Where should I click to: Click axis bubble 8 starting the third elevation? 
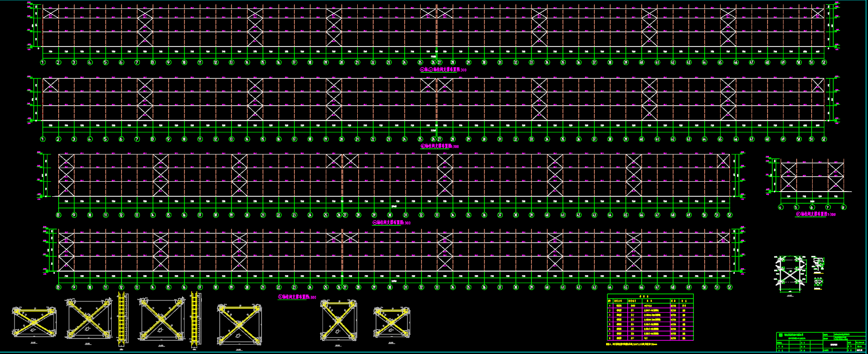pyautogui.click(x=59, y=215)
